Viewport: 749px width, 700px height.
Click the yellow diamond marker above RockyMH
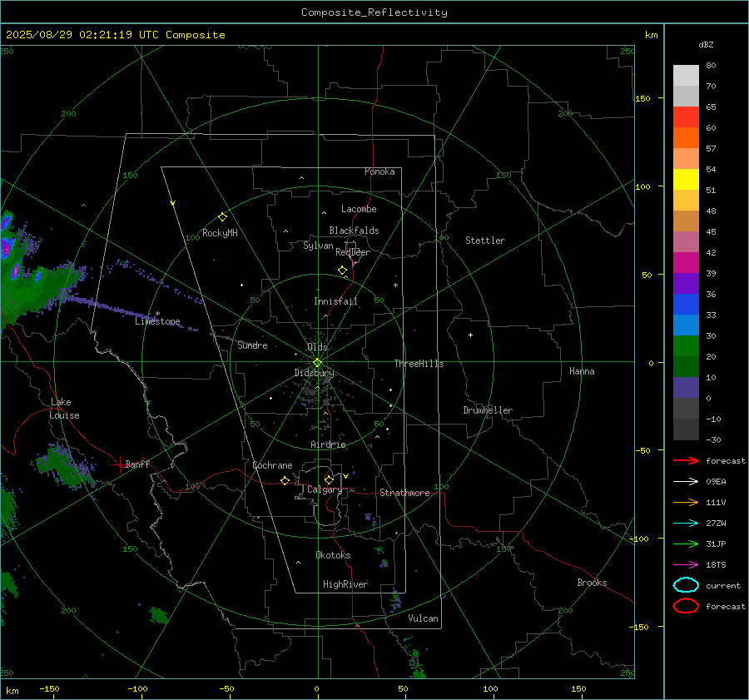[222, 217]
